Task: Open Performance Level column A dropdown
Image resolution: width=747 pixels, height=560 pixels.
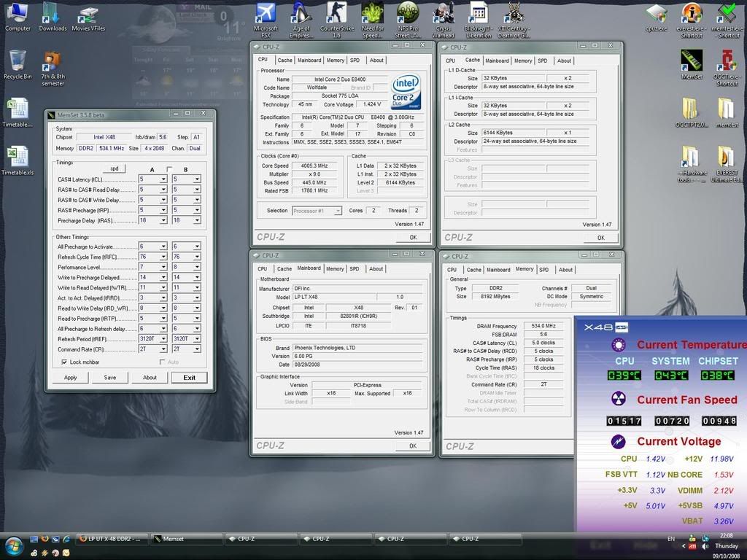Action: point(163,267)
